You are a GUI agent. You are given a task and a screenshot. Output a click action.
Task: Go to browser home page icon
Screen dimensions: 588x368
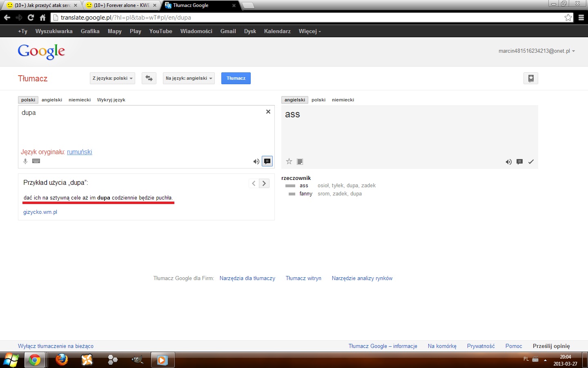[42, 18]
